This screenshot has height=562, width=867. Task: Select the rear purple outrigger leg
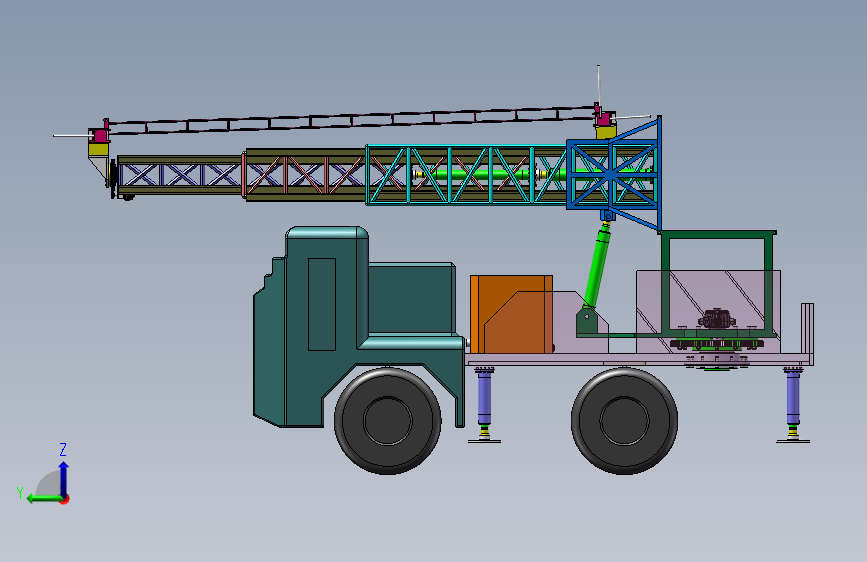793,398
